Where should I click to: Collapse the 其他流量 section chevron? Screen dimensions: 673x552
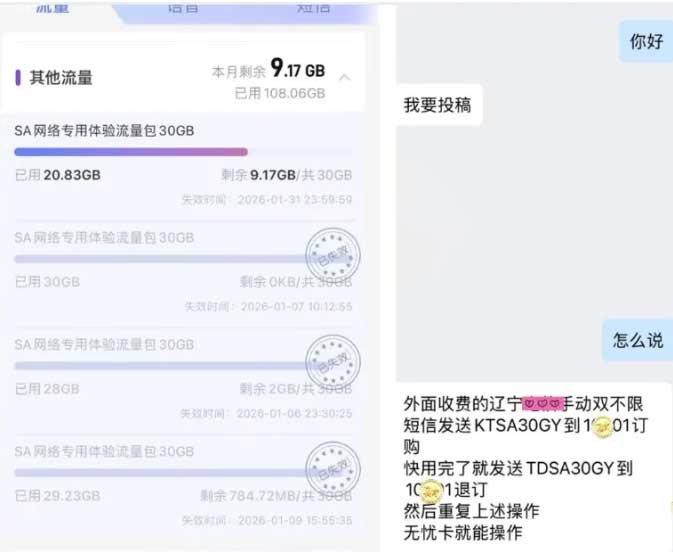click(x=344, y=78)
